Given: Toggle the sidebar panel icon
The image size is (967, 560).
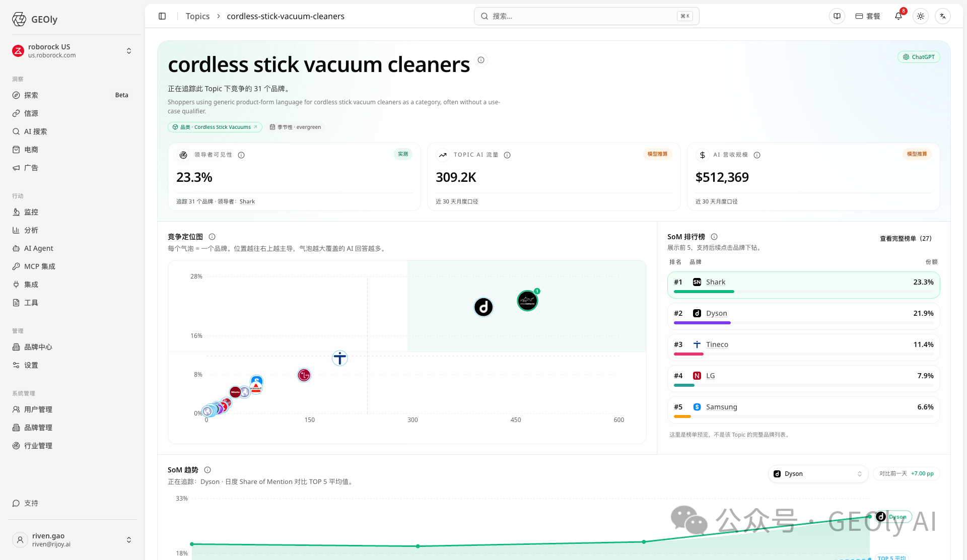Looking at the screenshot, I should point(162,16).
